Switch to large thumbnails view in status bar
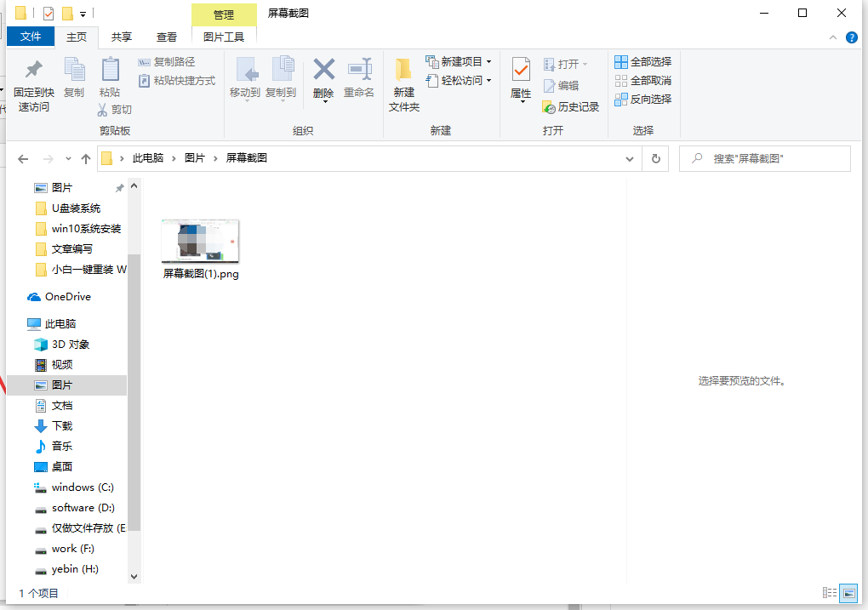This screenshot has height=610, width=868. pos(848,593)
